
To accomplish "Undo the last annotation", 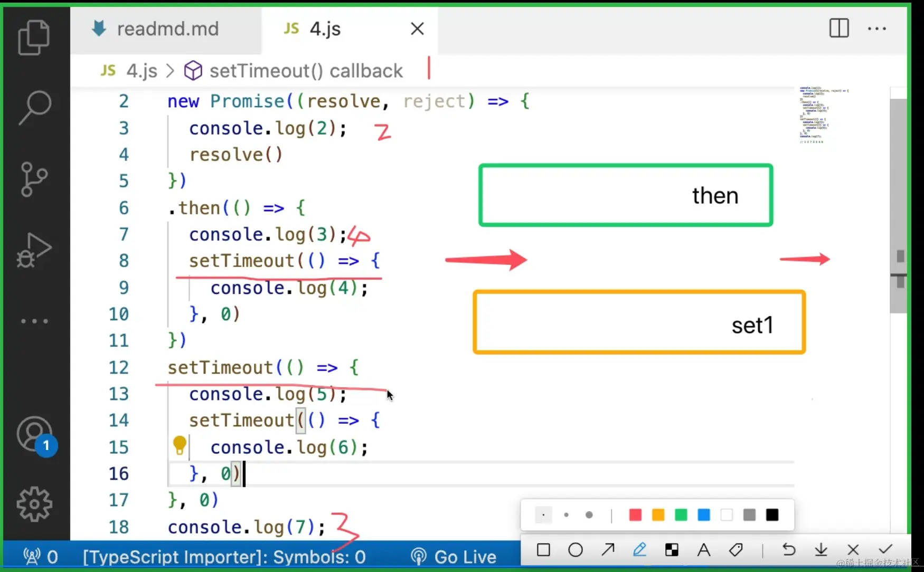I will click(x=789, y=550).
